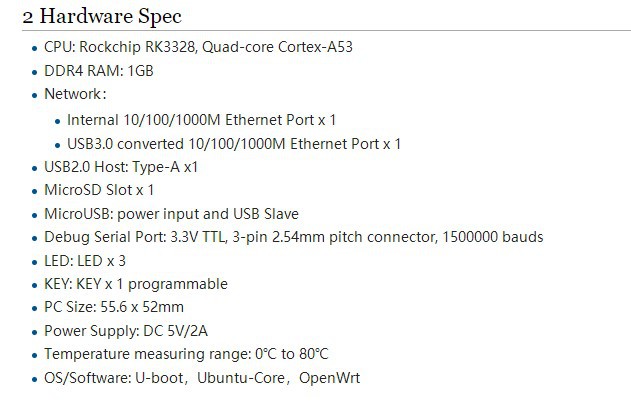Click the word "U-boot" in OS/Software

coord(162,378)
